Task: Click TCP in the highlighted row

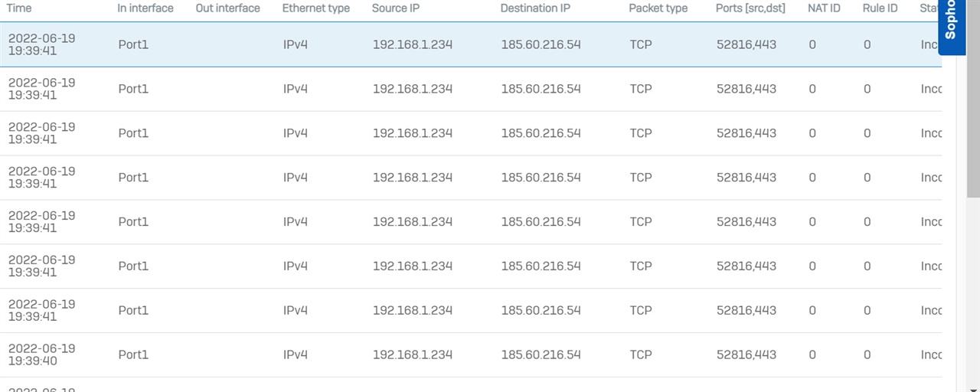Action: (x=641, y=44)
